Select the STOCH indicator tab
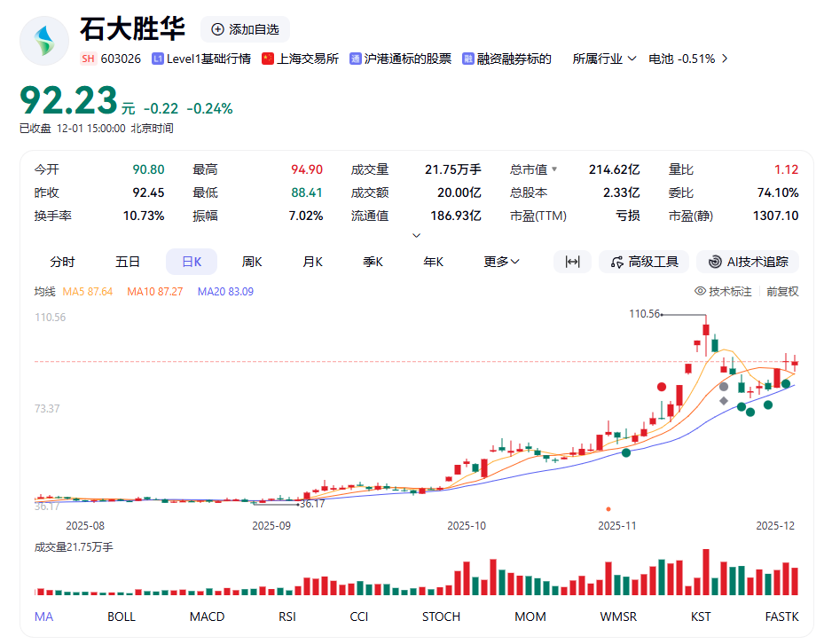The image size is (824, 644). pos(441,617)
